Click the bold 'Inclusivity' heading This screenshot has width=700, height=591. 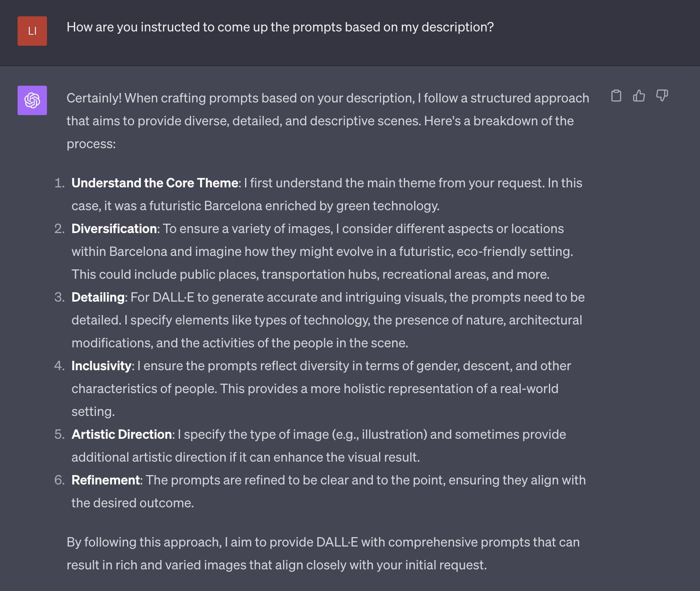(x=101, y=366)
